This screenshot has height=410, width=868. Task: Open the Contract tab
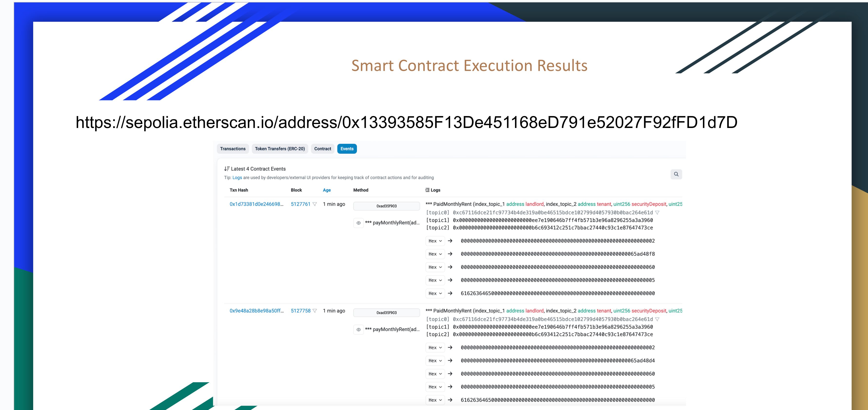(323, 149)
